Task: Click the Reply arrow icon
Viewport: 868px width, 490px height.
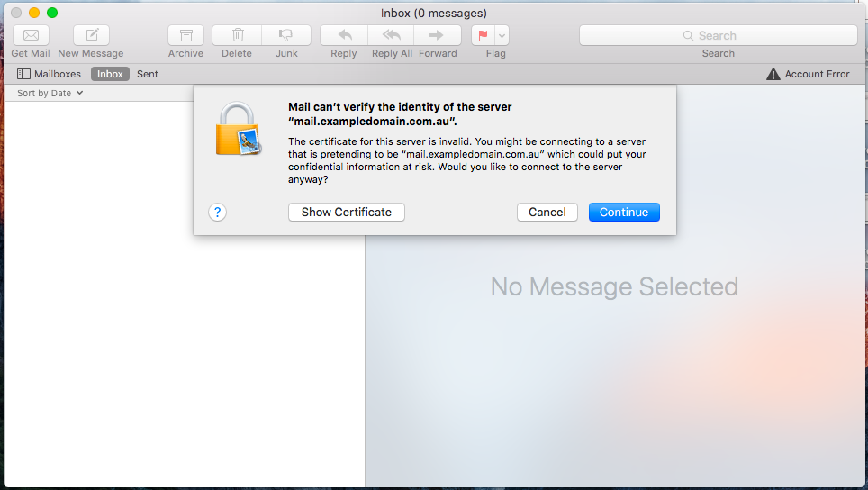Action: 344,35
